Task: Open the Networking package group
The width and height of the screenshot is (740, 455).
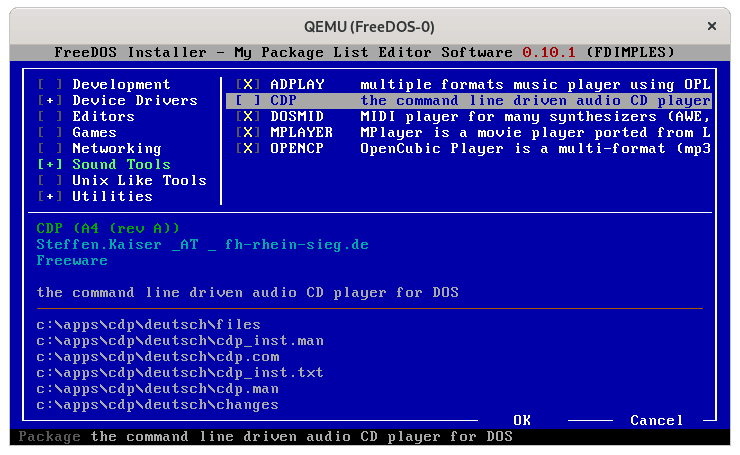Action: [x=116, y=149]
